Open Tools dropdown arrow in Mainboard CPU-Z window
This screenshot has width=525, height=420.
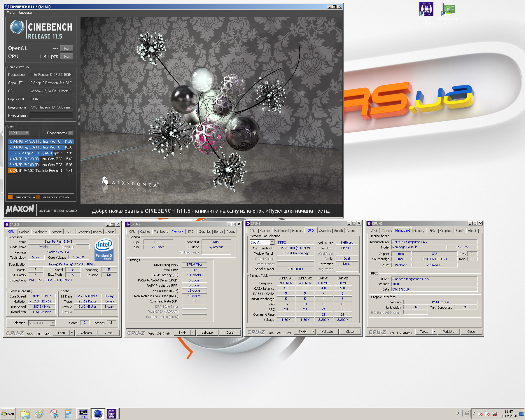(435, 332)
